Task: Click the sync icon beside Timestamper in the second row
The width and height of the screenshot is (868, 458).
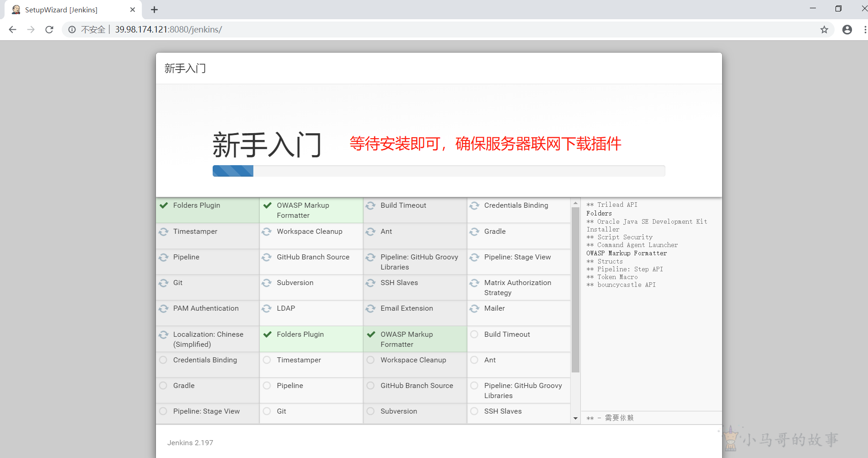Action: click(164, 232)
